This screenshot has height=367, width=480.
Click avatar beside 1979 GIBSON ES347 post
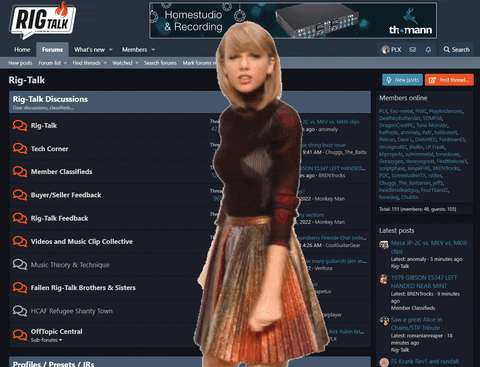pos(384,279)
